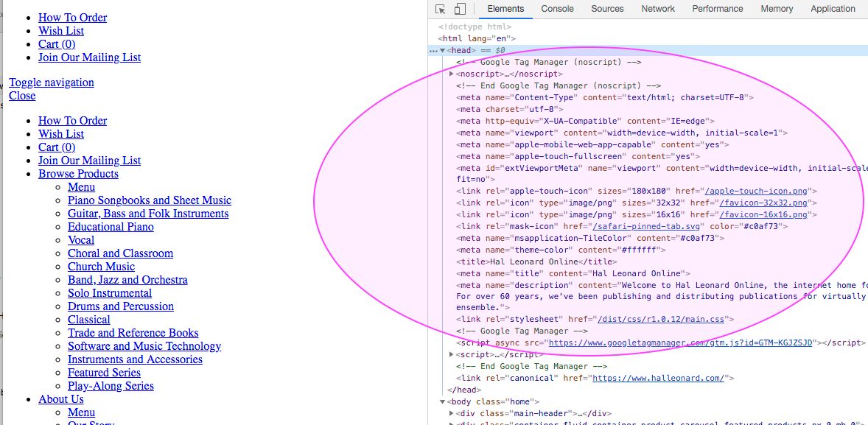Select the html lang en line

[477, 39]
